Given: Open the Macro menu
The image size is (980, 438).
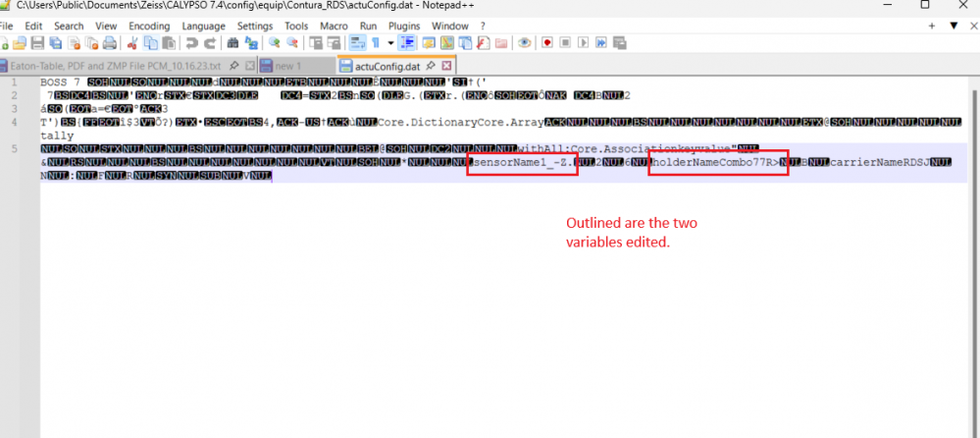Looking at the screenshot, I should (334, 27).
